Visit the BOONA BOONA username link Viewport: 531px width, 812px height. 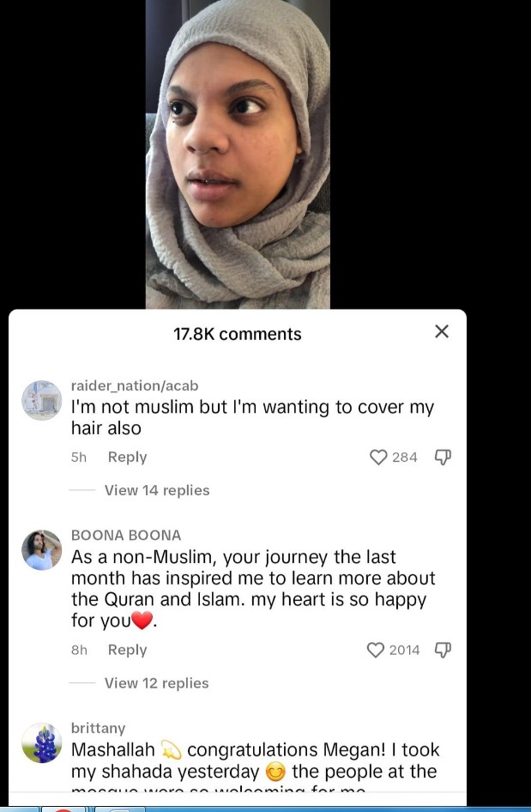point(126,535)
